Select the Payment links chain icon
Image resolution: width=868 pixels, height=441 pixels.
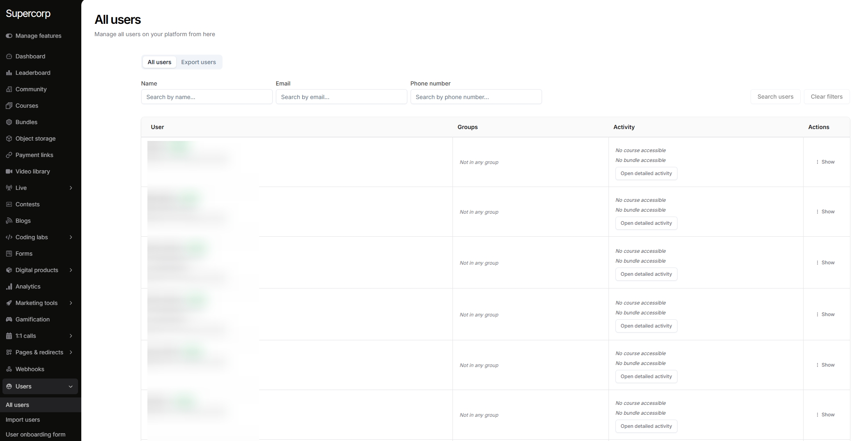pyautogui.click(x=9, y=155)
